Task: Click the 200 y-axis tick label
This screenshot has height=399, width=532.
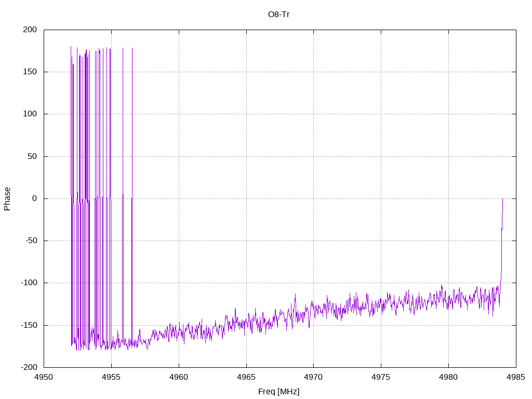Action: pos(30,30)
